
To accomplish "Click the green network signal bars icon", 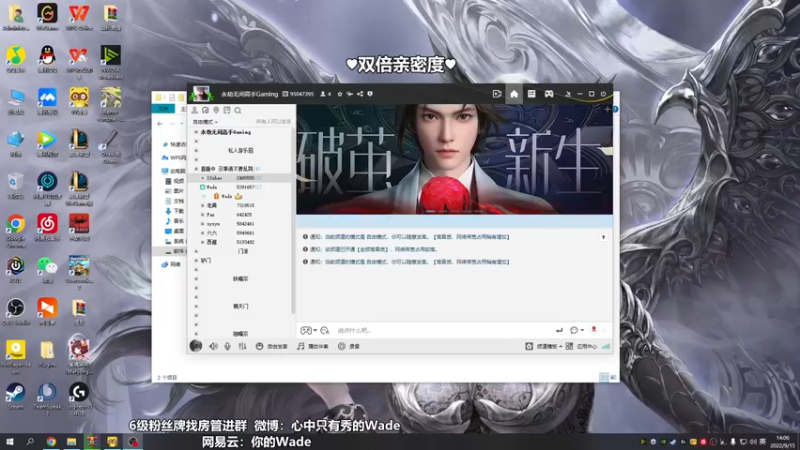I will click(606, 346).
